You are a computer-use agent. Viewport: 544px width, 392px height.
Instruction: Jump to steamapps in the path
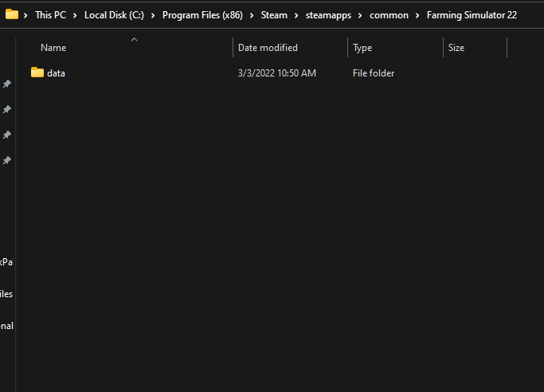(x=328, y=15)
